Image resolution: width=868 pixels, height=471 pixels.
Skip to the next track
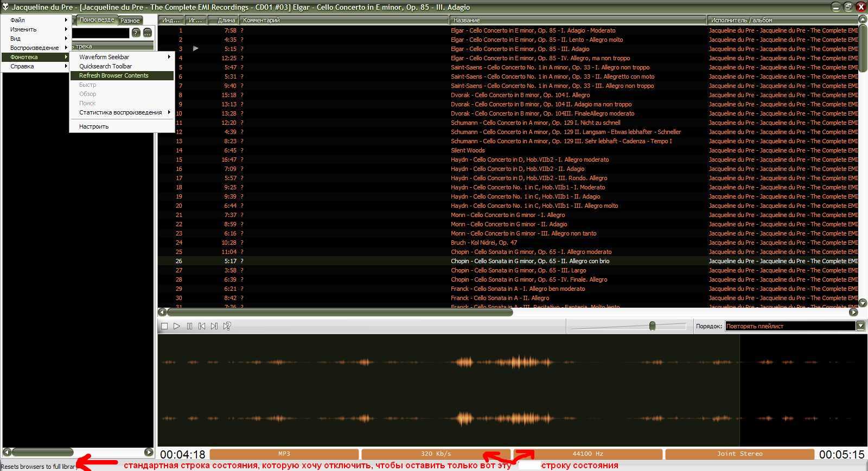coord(214,326)
